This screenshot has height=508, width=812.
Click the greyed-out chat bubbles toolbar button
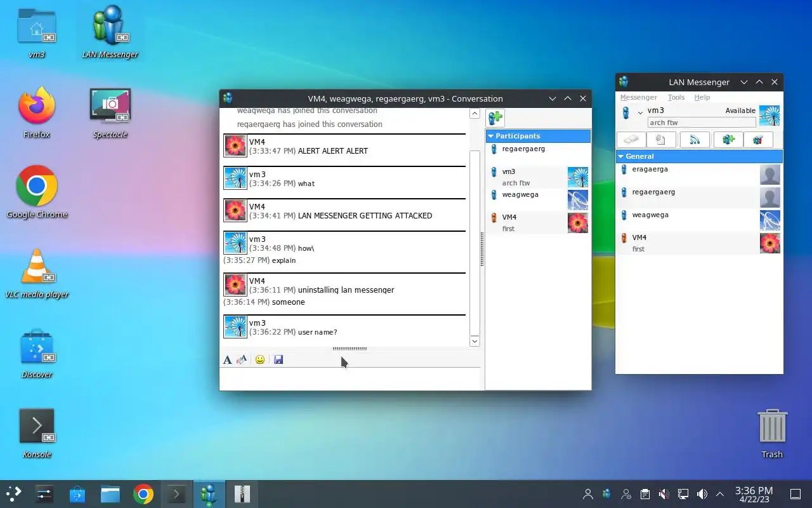click(631, 140)
